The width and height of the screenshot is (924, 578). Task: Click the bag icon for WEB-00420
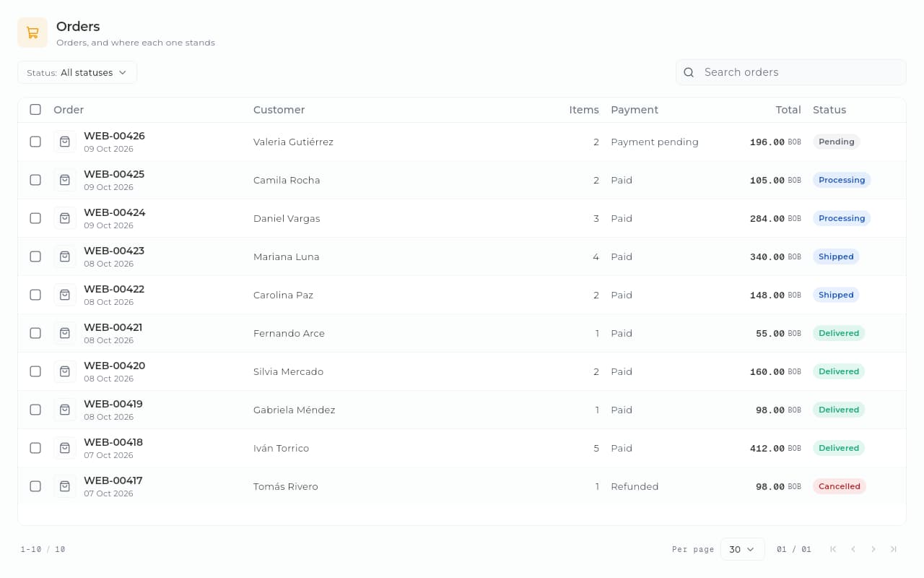tap(65, 371)
